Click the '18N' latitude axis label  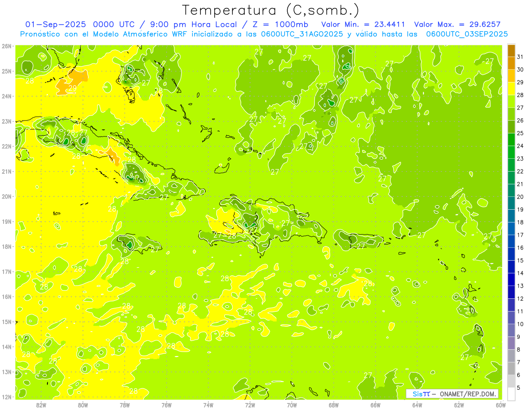[x=7, y=247]
